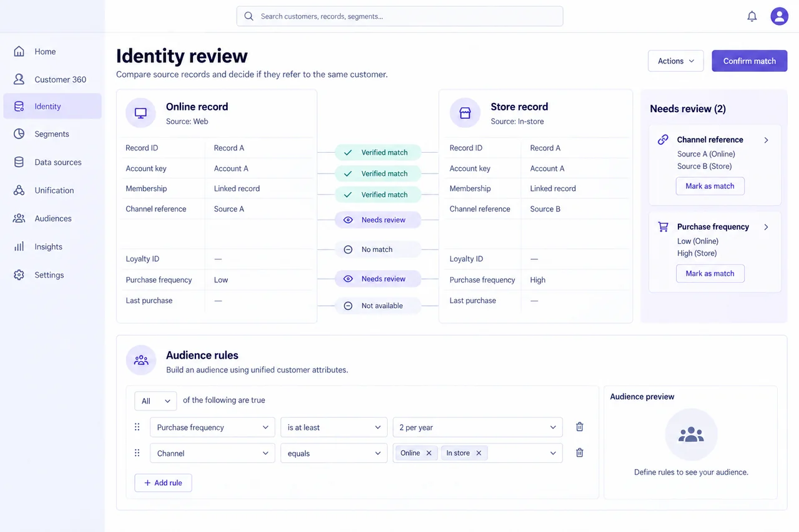
Task: Open the All conditions dropdown
Action: point(155,401)
